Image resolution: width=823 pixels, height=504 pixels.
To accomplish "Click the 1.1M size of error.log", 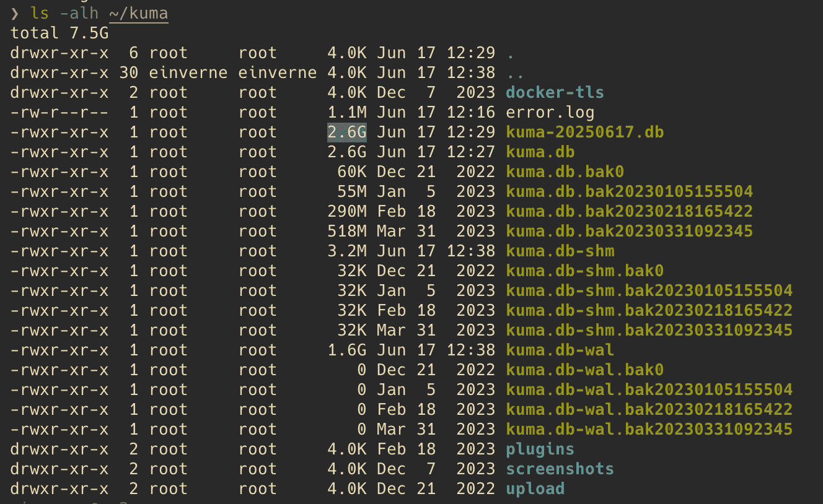I will pyautogui.click(x=347, y=113).
